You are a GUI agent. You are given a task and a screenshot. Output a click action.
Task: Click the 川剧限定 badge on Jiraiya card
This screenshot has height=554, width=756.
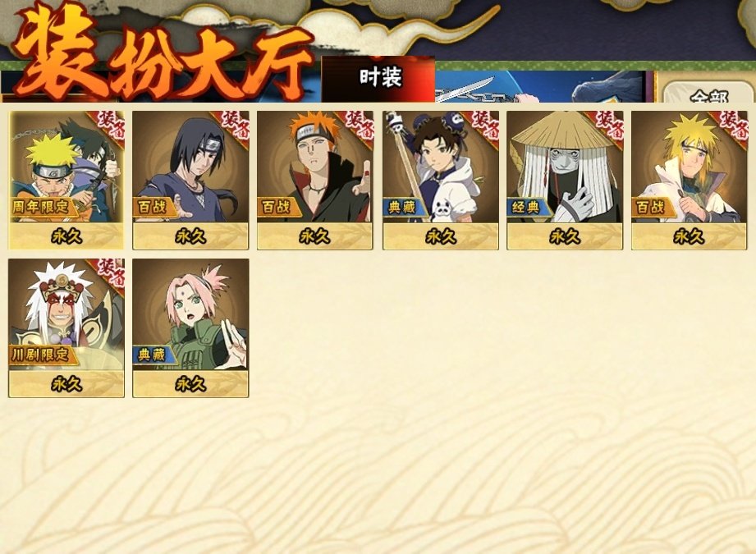[42, 355]
